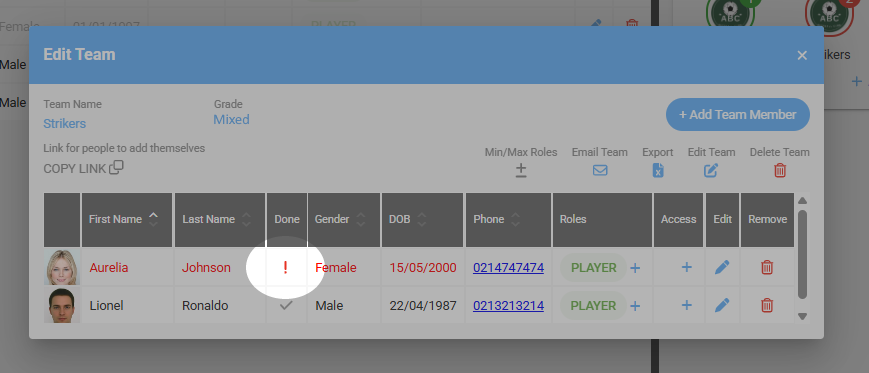This screenshot has width=869, height=373.
Task: Open Min/Max Roles settings icon
Action: click(521, 171)
